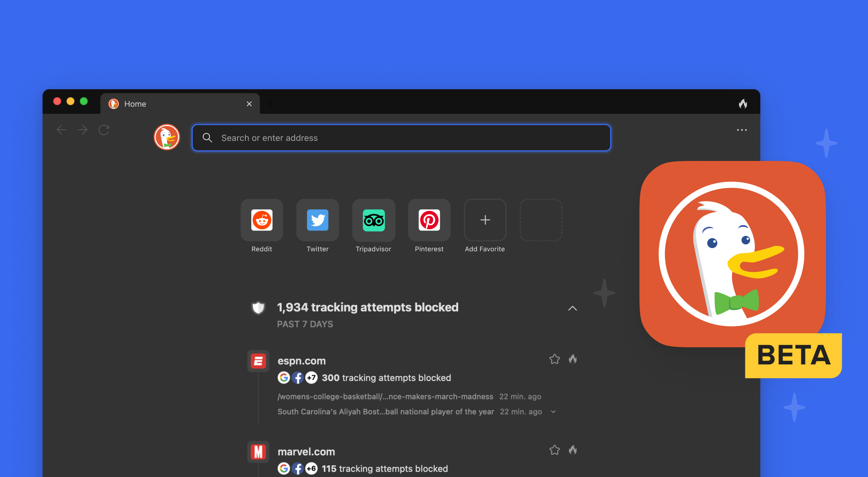This screenshot has width=868, height=477.
Task: Collapse the tracking attempts blocked section
Action: click(573, 309)
